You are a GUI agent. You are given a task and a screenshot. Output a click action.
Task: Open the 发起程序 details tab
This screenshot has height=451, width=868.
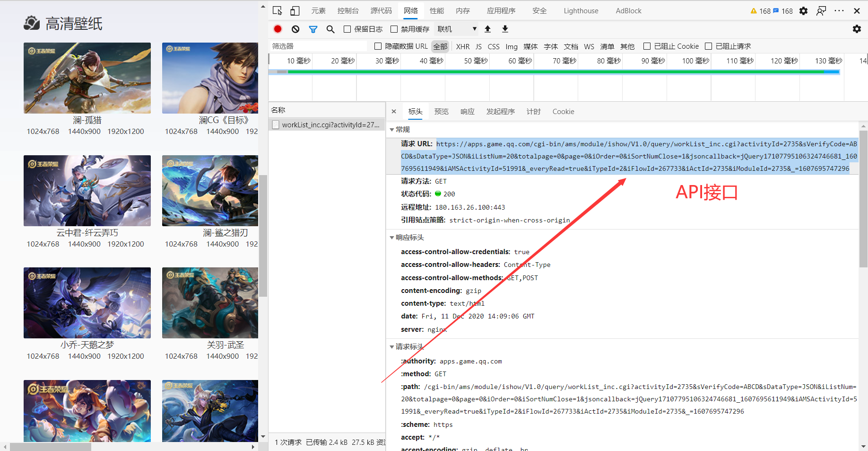click(500, 111)
